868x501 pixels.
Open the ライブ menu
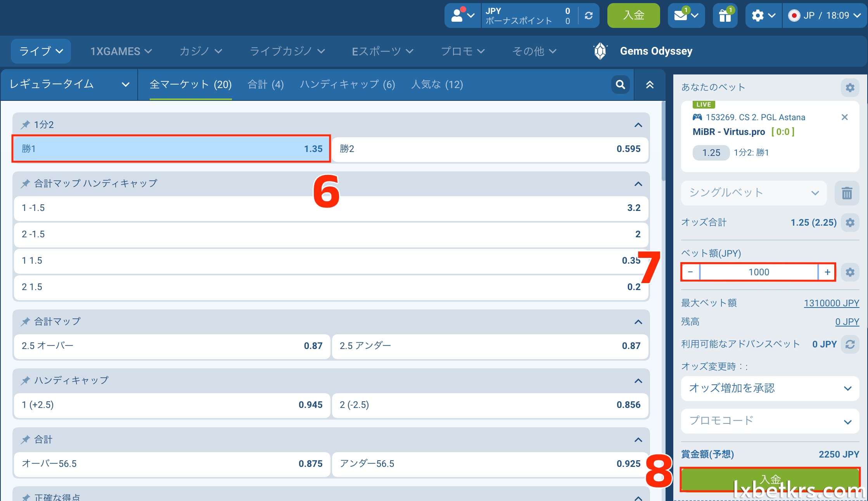click(41, 51)
